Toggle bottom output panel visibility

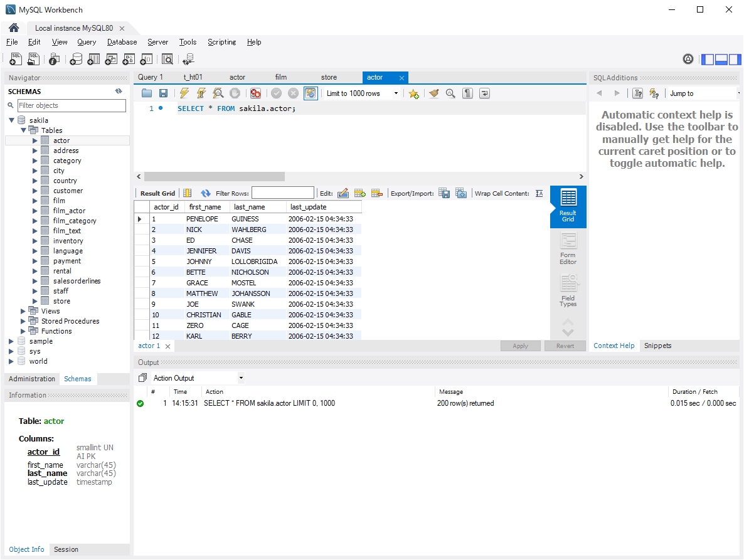point(721,60)
